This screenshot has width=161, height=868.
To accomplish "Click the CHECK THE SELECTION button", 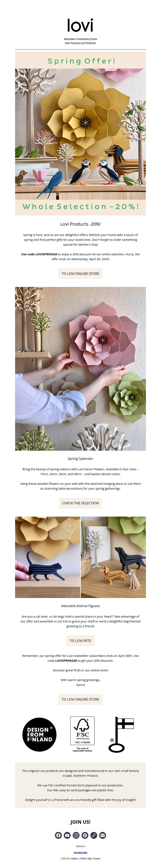I will point(80,503).
